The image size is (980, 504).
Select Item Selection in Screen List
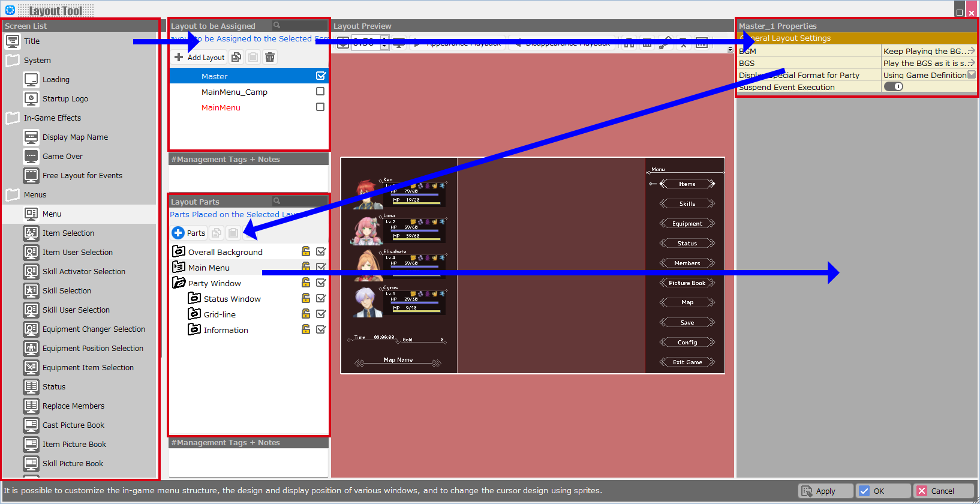coord(68,233)
